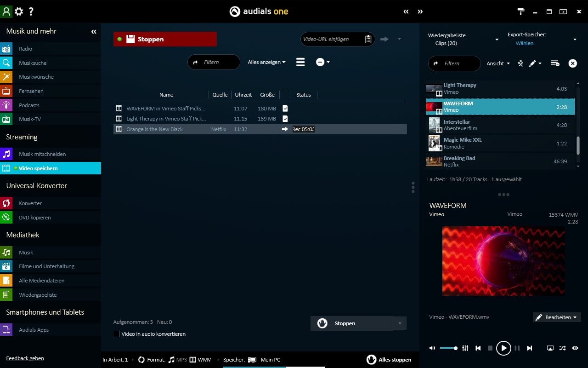This screenshot has height=368, width=588.
Task: Toggle Video in audio konvertieren checkbox
Action: [117, 334]
